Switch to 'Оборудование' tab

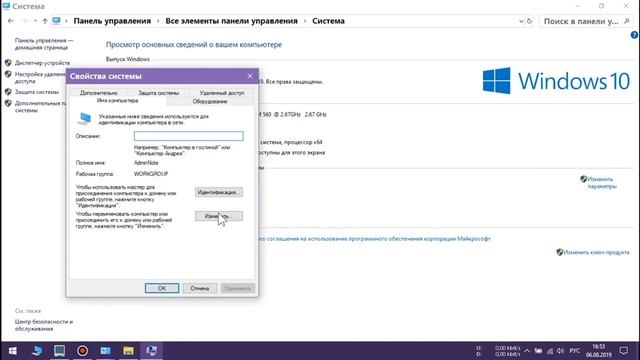[210, 101]
